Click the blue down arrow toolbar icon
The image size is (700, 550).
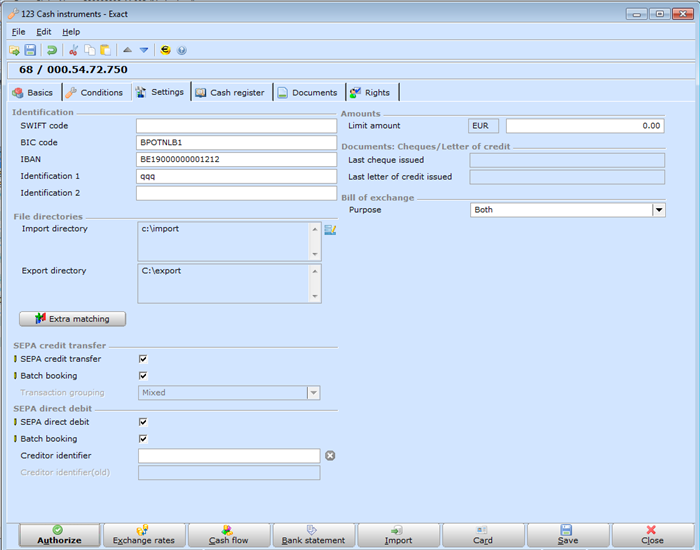[144, 50]
